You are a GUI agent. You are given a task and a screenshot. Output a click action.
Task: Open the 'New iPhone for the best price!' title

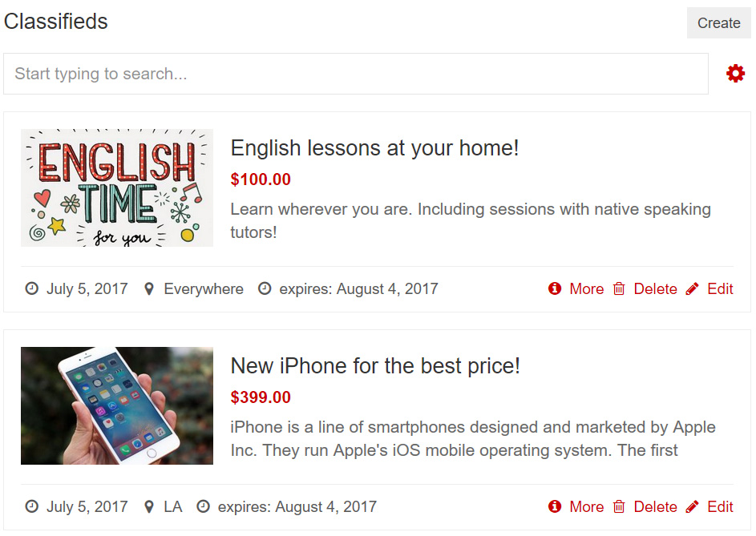pyautogui.click(x=375, y=366)
